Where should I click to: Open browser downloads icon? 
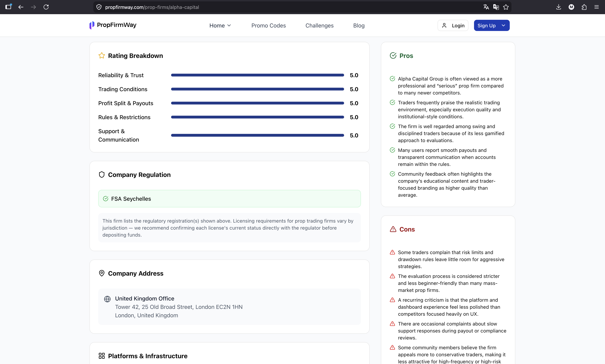pyautogui.click(x=559, y=7)
